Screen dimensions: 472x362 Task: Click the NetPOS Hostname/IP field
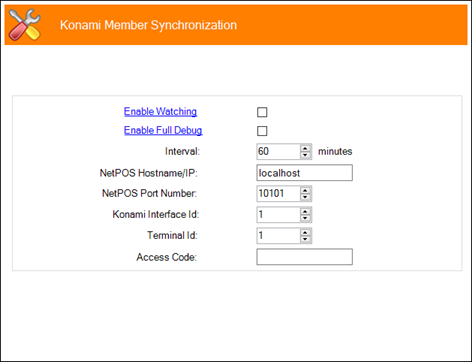tap(304, 173)
